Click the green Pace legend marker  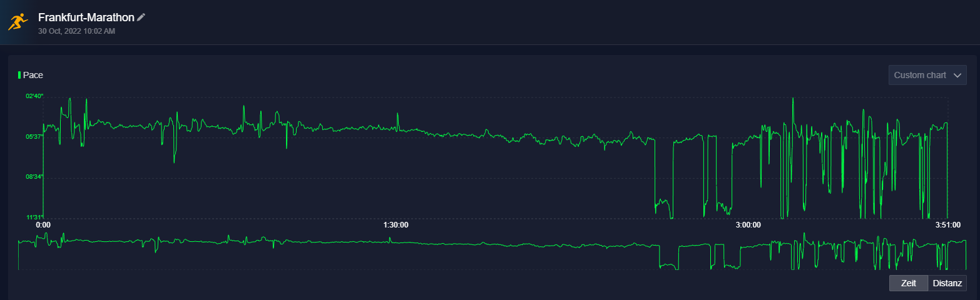(19, 75)
